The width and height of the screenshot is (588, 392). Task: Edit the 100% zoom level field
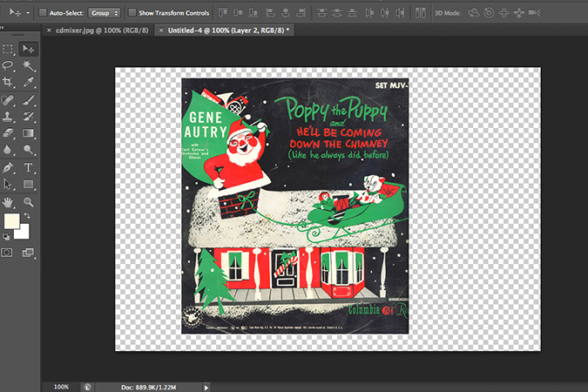pos(61,387)
